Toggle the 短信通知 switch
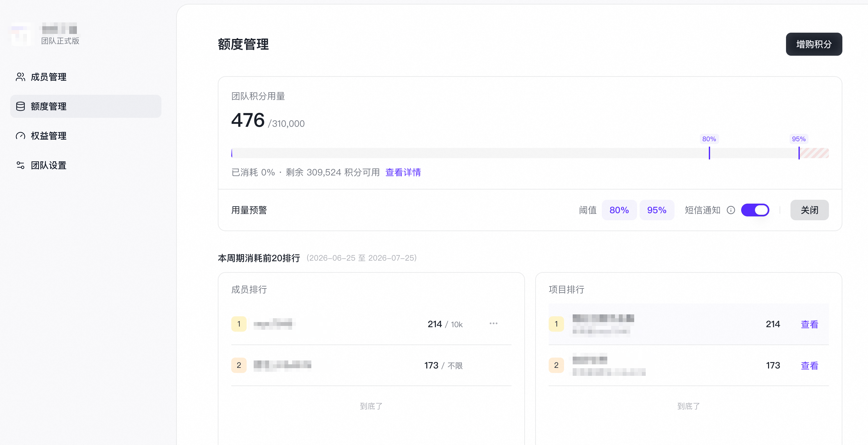The height and width of the screenshot is (445, 868). tap(755, 210)
